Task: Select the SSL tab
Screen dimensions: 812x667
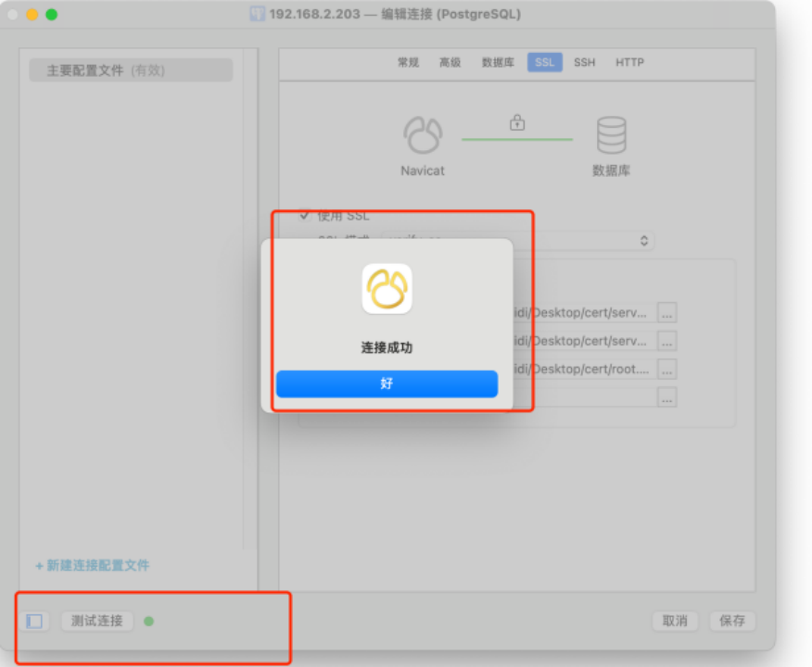Action: pos(544,63)
